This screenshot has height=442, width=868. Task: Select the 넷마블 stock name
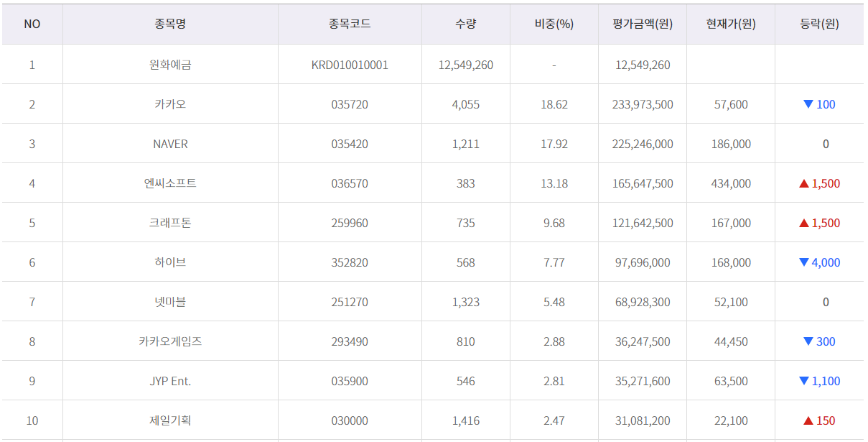(170, 302)
